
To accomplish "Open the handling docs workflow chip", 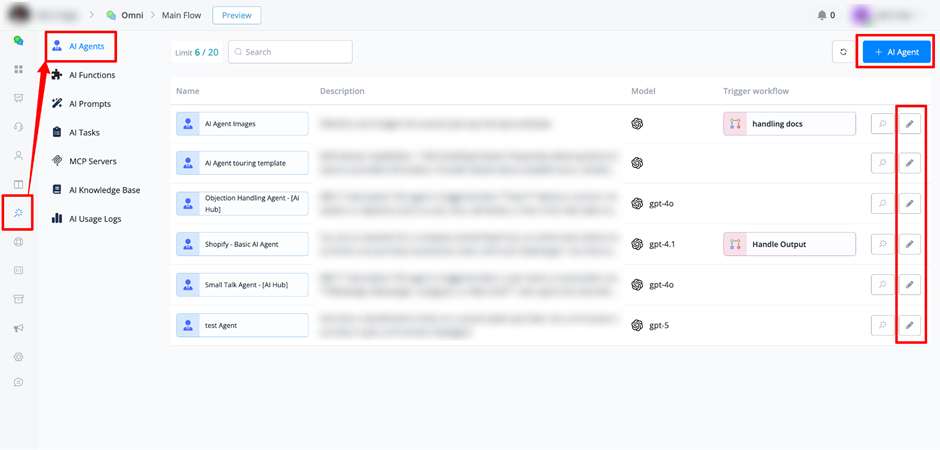I will (790, 124).
